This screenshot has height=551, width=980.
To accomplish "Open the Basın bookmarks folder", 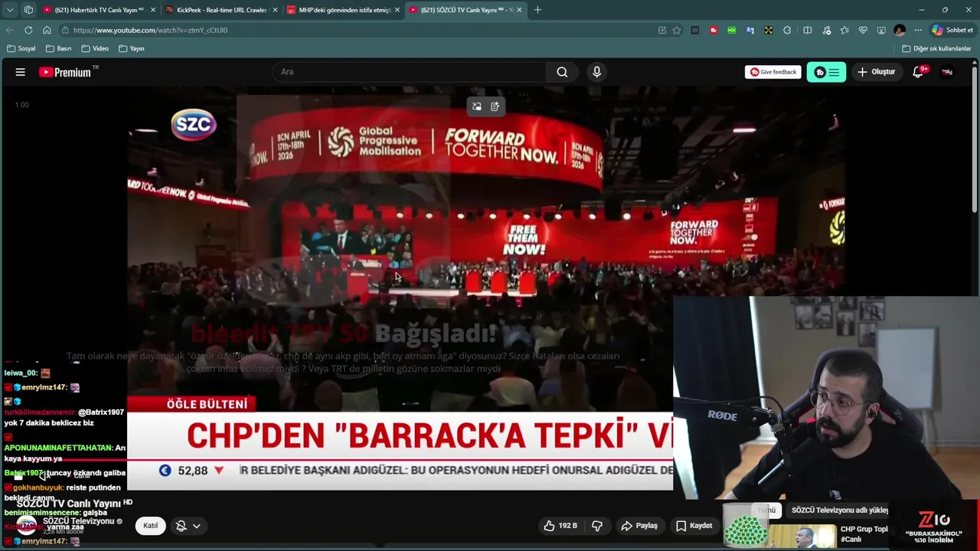I will [x=59, y=48].
